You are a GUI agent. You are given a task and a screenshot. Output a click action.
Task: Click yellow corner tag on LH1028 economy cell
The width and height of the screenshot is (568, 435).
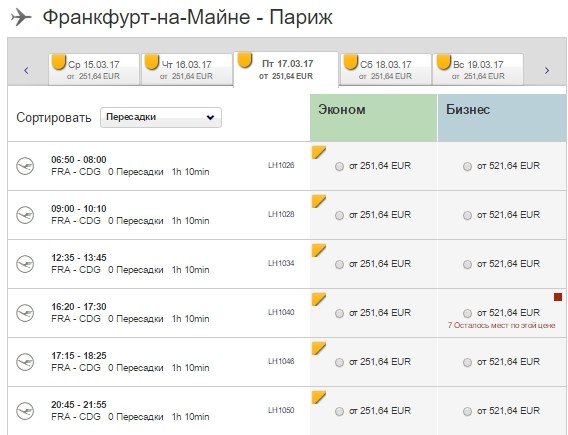tap(319, 201)
